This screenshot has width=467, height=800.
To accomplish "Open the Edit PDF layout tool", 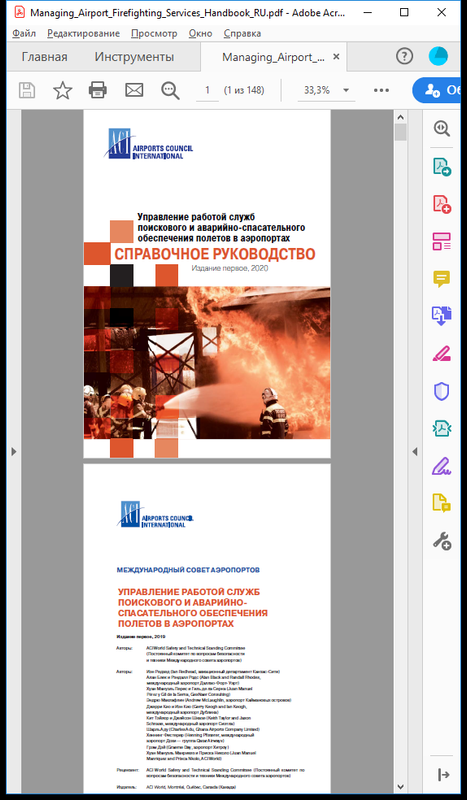I will click(x=442, y=241).
